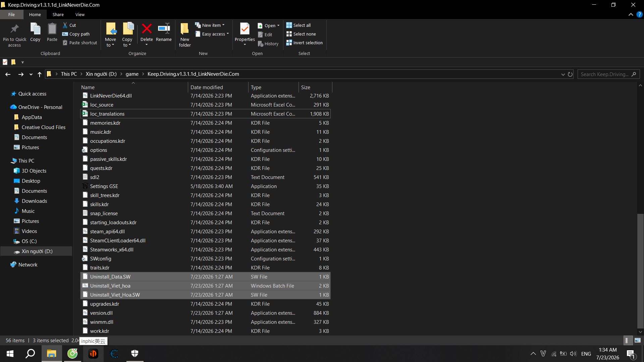Image resolution: width=644 pixels, height=362 pixels.
Task: Select all files in folder
Action: [x=299, y=25]
